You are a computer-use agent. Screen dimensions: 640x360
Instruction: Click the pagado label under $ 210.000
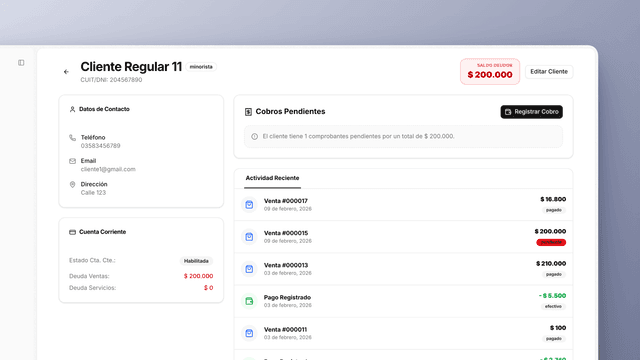pos(554,275)
